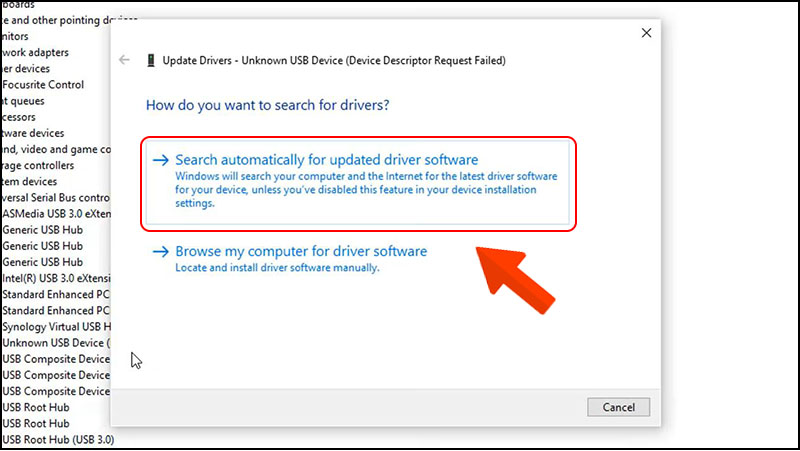Click the USB Root Hub (USB 3.0) entry
This screenshot has height=451, width=800.
(x=58, y=439)
